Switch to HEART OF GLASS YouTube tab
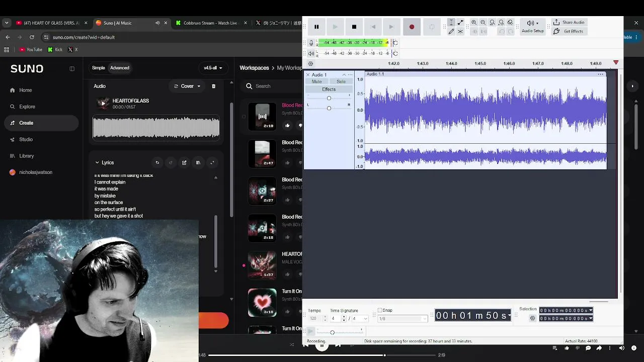The width and height of the screenshot is (644, 362). 51,23
